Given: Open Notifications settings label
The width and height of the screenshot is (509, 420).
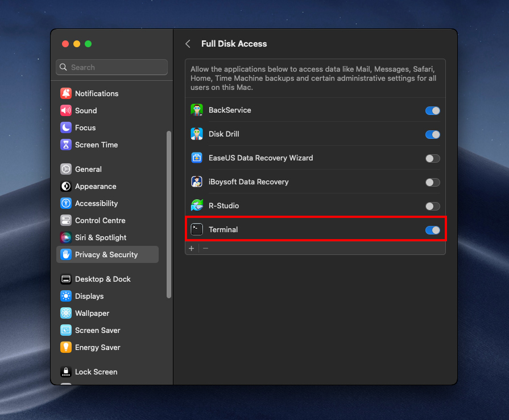Looking at the screenshot, I should pos(97,93).
